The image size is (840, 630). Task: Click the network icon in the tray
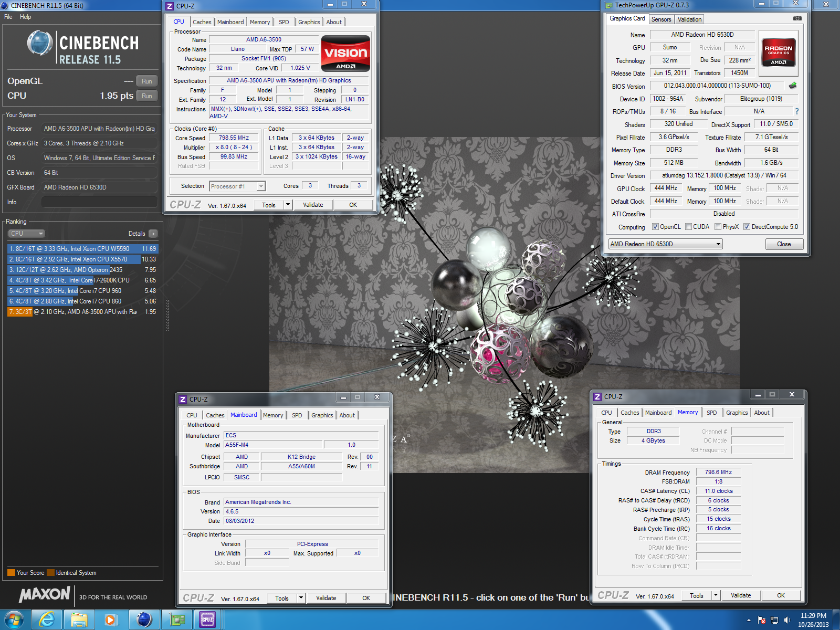(774, 620)
